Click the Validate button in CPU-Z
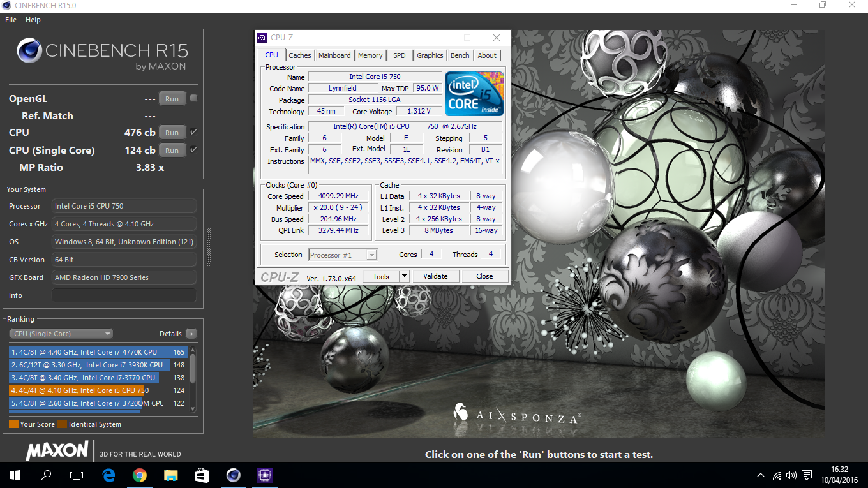The height and width of the screenshot is (488, 868). pyautogui.click(x=435, y=276)
